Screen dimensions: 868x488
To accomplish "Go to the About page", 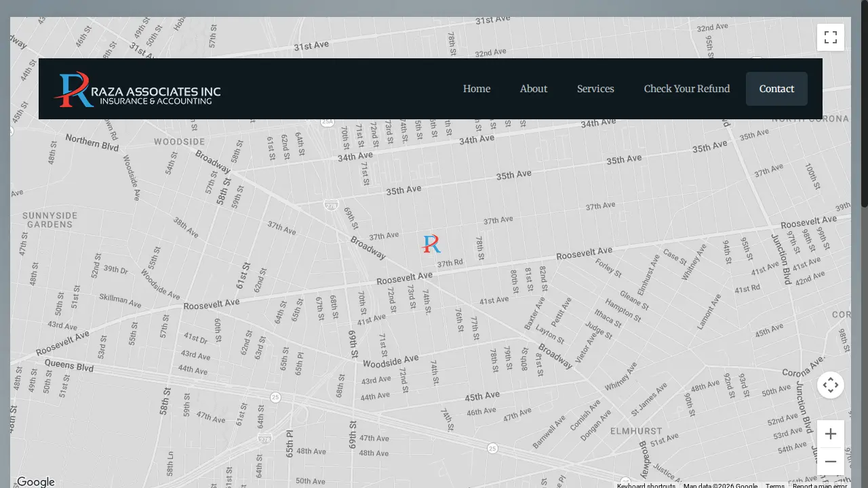I will [x=534, y=89].
